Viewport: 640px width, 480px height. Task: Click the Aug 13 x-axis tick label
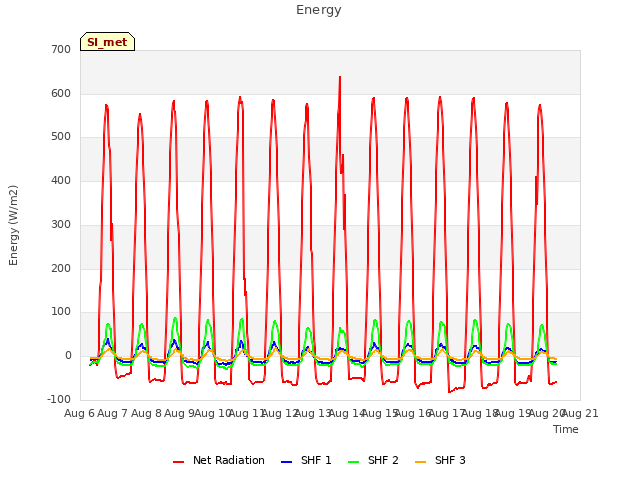[x=313, y=413]
